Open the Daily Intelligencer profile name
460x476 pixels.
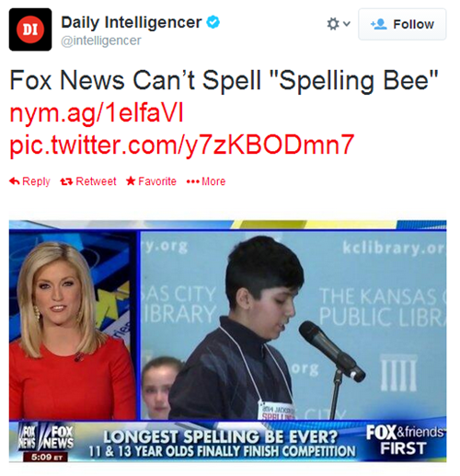click(132, 22)
